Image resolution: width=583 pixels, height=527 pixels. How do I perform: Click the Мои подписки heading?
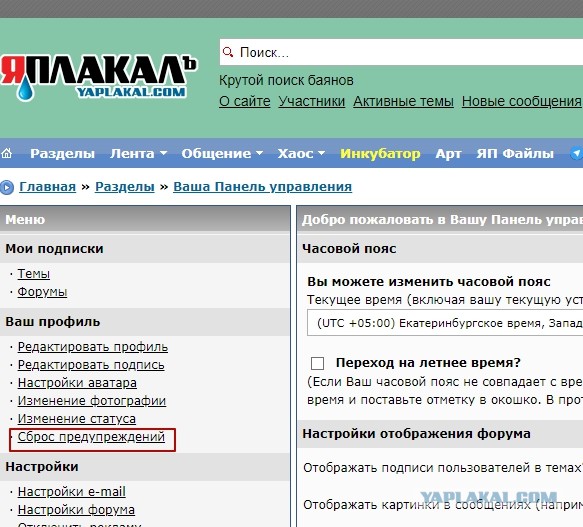pos(54,248)
